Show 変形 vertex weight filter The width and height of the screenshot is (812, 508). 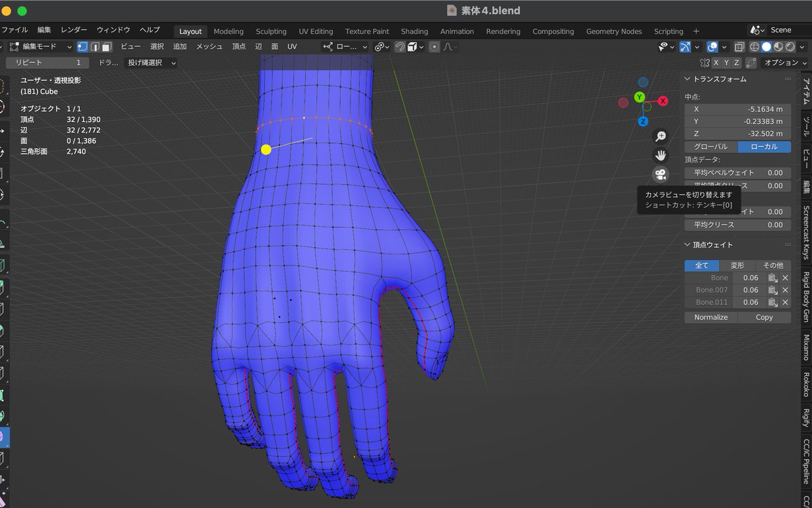(x=738, y=266)
